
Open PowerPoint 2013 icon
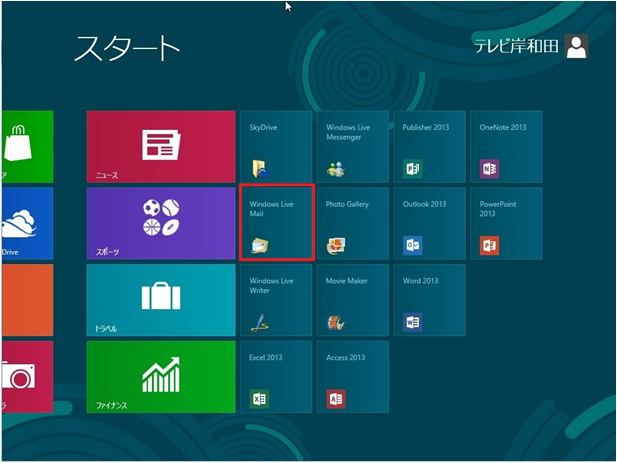pyautogui.click(x=489, y=245)
